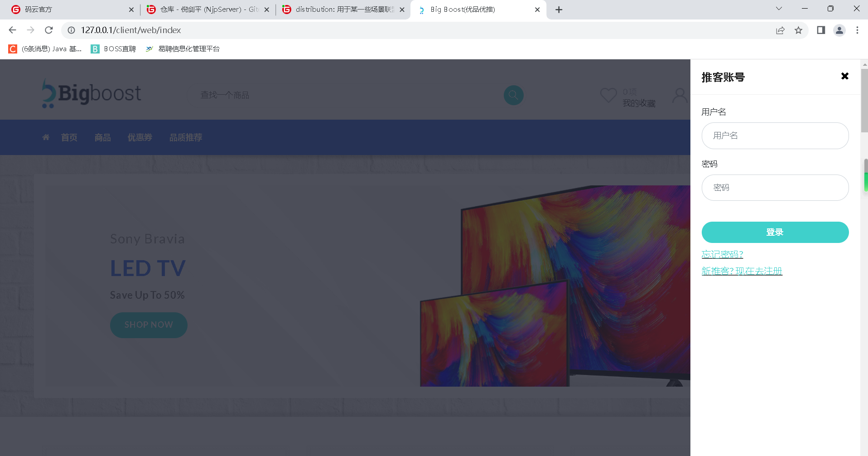Open a new browser tab
This screenshot has width=868, height=456.
tap(559, 10)
